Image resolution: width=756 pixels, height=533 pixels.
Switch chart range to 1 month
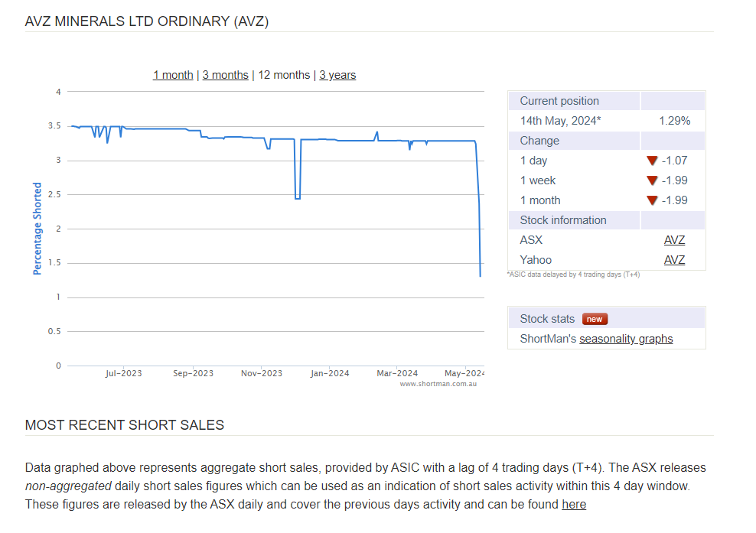173,75
